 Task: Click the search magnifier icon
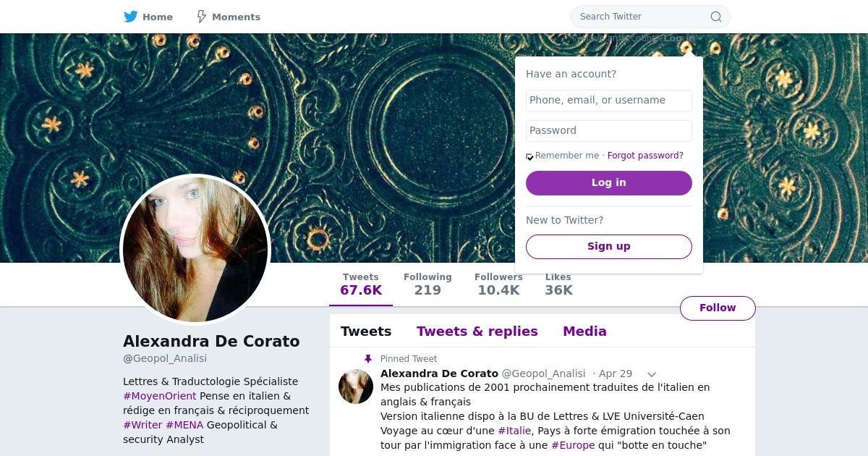(x=716, y=17)
